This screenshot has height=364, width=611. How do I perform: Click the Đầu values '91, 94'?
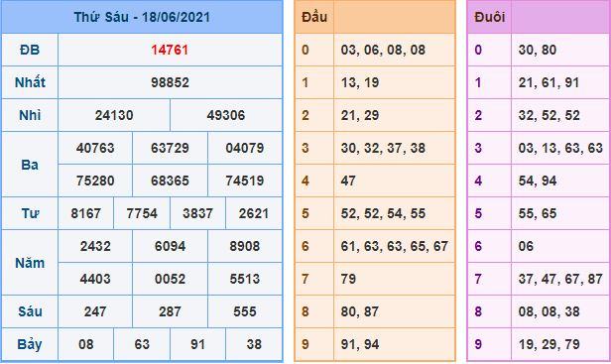[360, 344]
